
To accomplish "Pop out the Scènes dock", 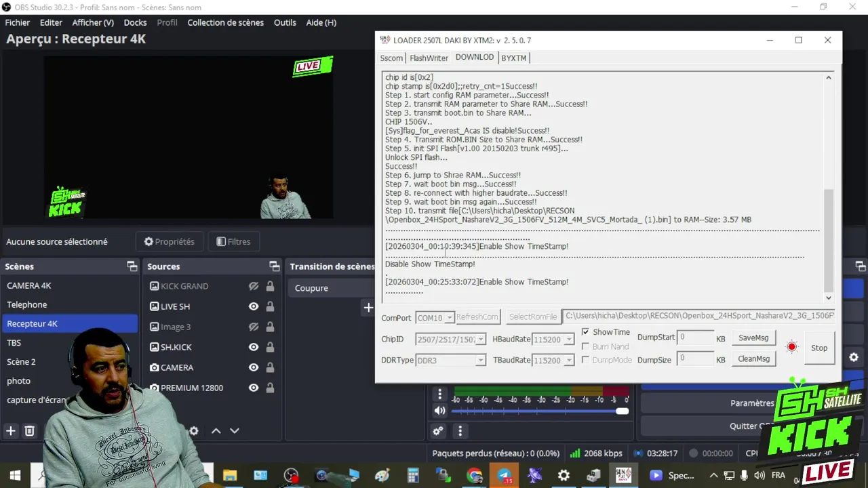I will [132, 266].
